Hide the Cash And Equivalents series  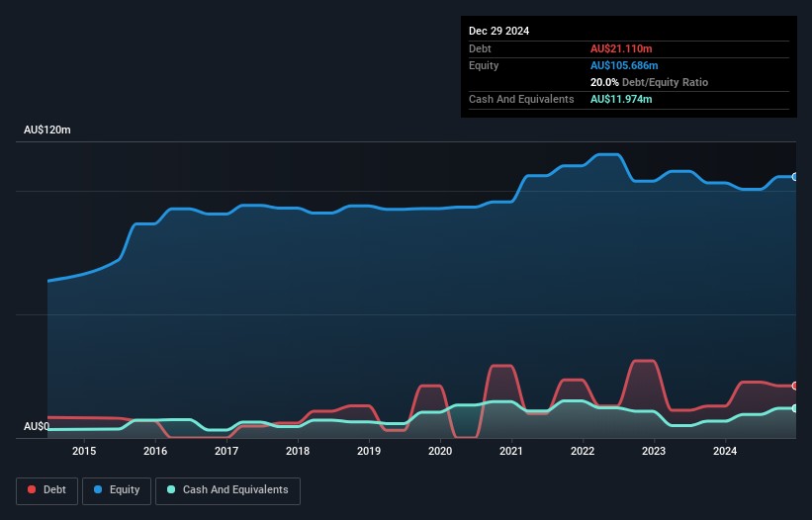(235, 490)
